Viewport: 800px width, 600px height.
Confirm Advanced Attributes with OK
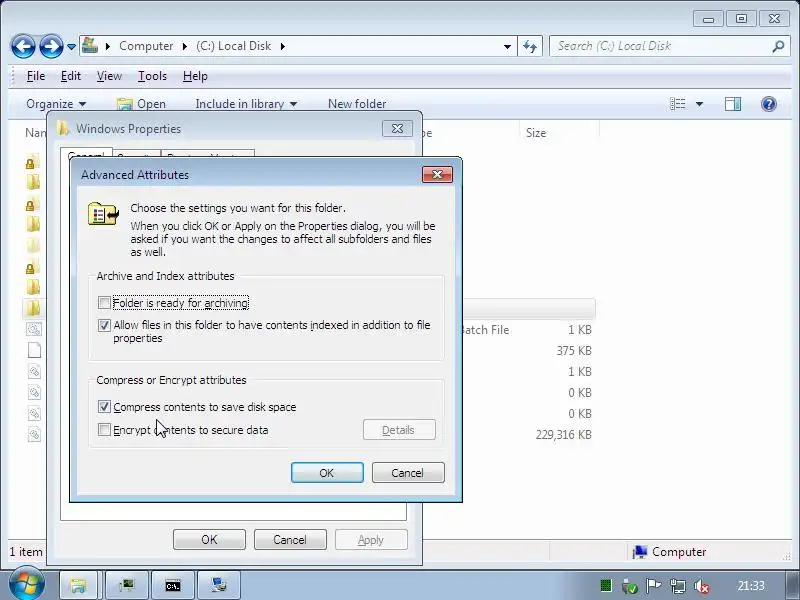(x=327, y=472)
